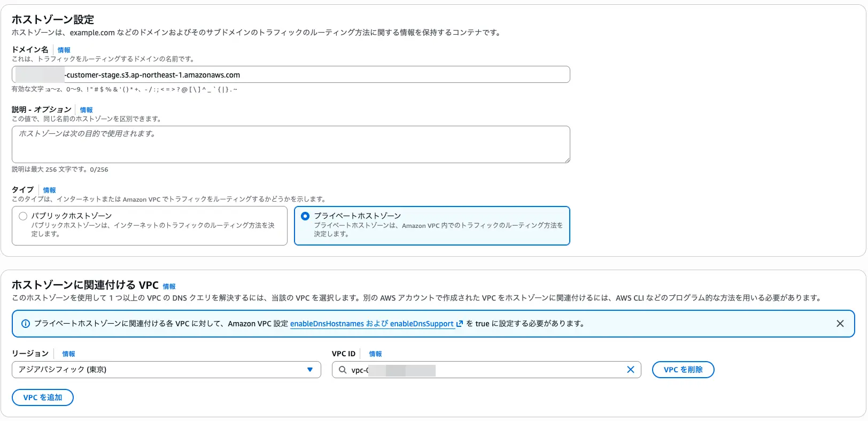Viewport: 868px width, 421px height.
Task: Open the リージョン dropdown
Action: [166, 370]
